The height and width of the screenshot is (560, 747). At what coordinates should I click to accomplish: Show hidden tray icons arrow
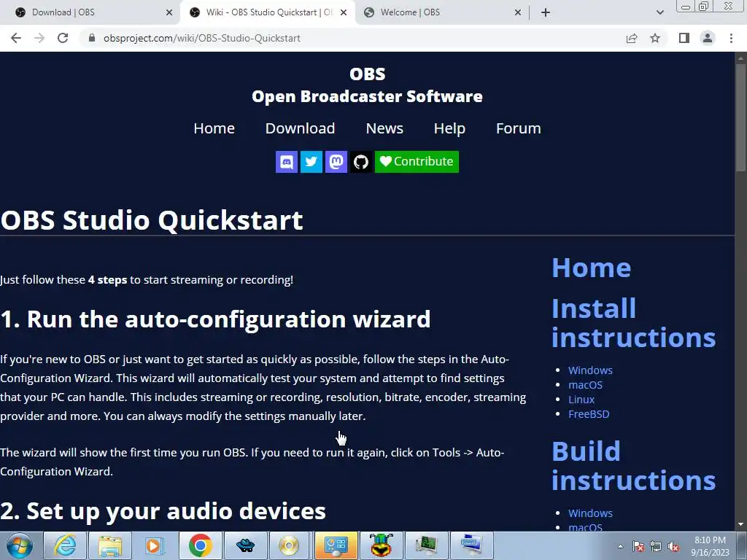620,546
